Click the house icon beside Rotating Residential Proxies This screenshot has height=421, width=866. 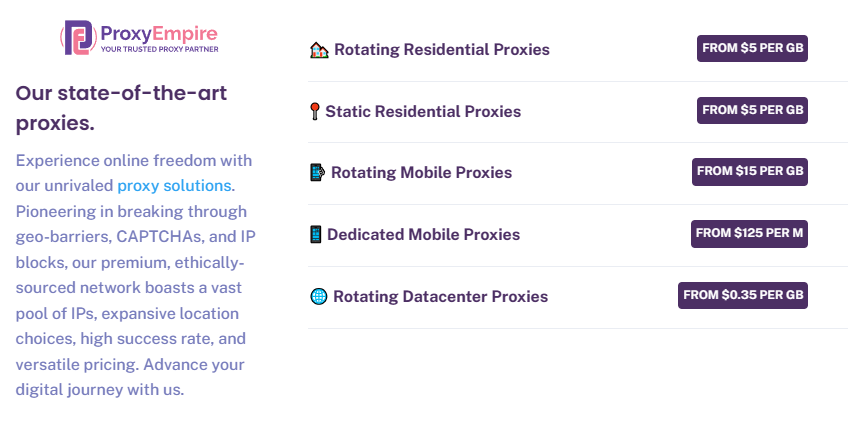(319, 50)
